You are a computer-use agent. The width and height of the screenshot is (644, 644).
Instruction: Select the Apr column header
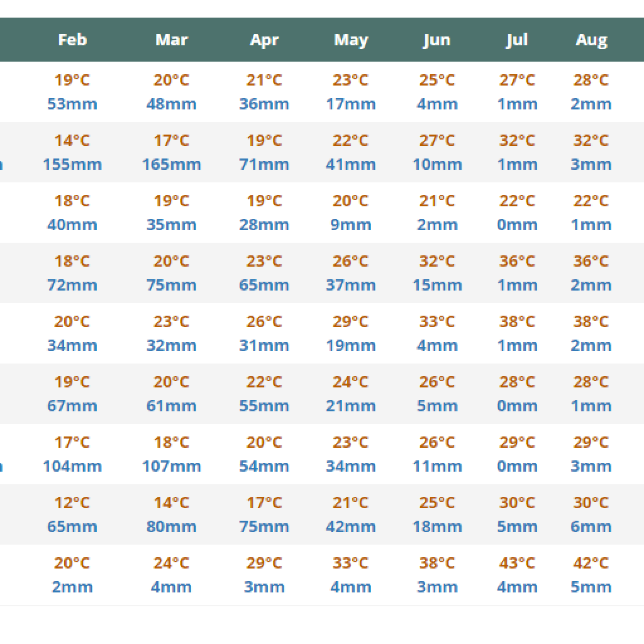tap(264, 40)
